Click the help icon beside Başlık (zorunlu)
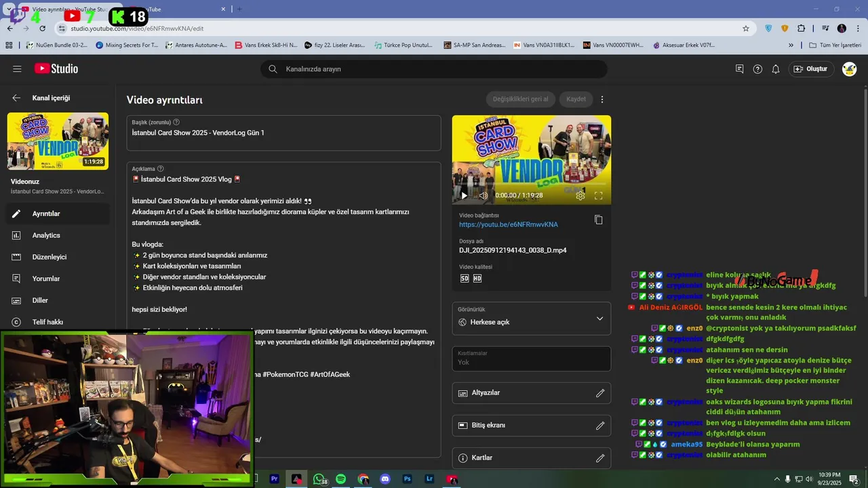This screenshot has height=488, width=868. 176,122
